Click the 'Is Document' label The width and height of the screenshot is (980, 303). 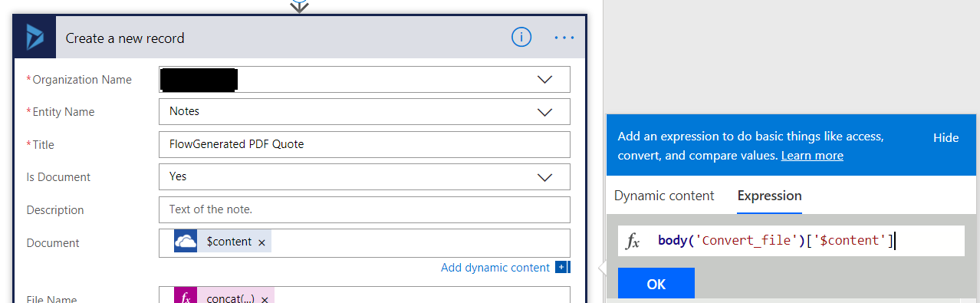click(x=58, y=177)
